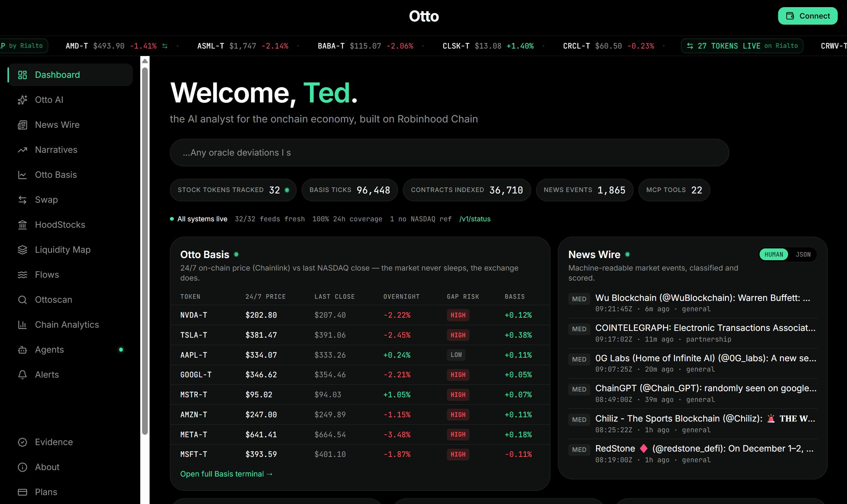The height and width of the screenshot is (504, 847).
Task: Click the News Wire newspaper icon
Action: (x=22, y=125)
